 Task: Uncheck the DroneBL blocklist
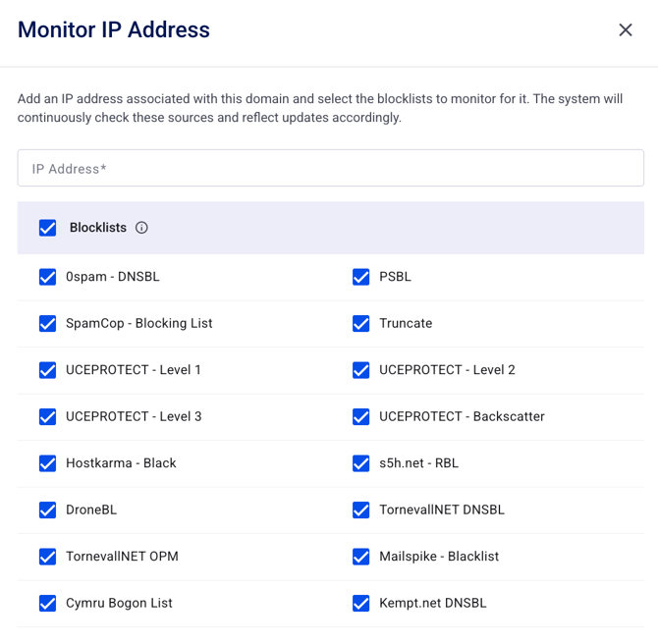pos(48,510)
